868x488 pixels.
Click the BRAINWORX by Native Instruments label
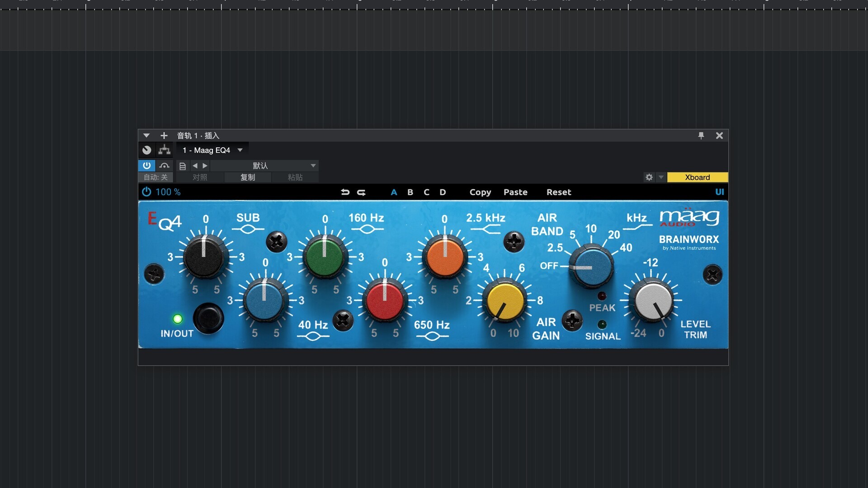(x=689, y=242)
